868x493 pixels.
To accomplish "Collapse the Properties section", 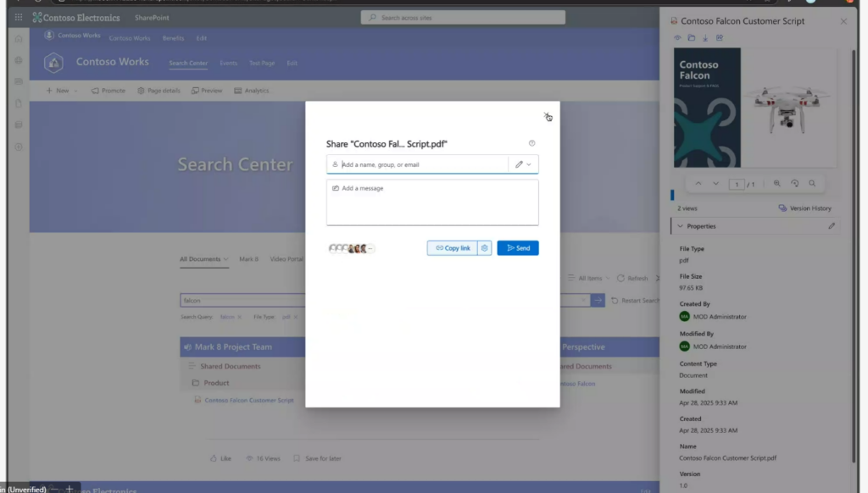I will pos(681,226).
